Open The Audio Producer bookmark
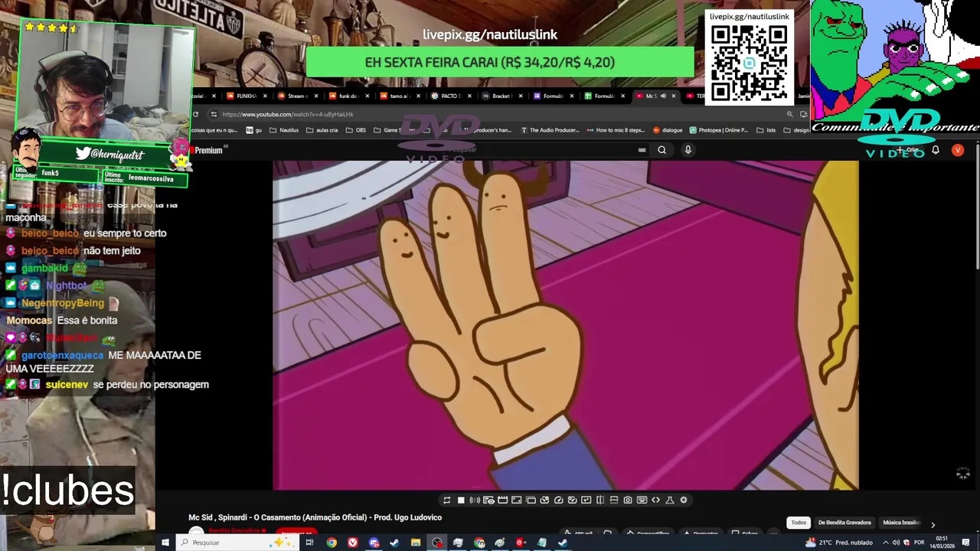 click(550, 130)
